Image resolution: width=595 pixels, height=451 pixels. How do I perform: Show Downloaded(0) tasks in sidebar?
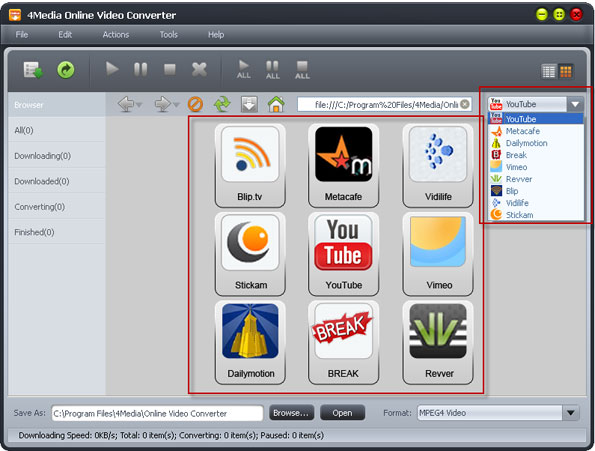pyautogui.click(x=57, y=181)
